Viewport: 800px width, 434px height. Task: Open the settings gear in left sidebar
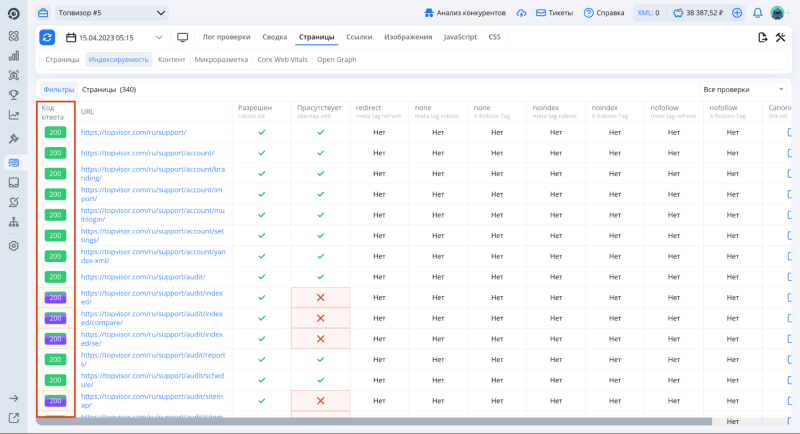(x=14, y=245)
